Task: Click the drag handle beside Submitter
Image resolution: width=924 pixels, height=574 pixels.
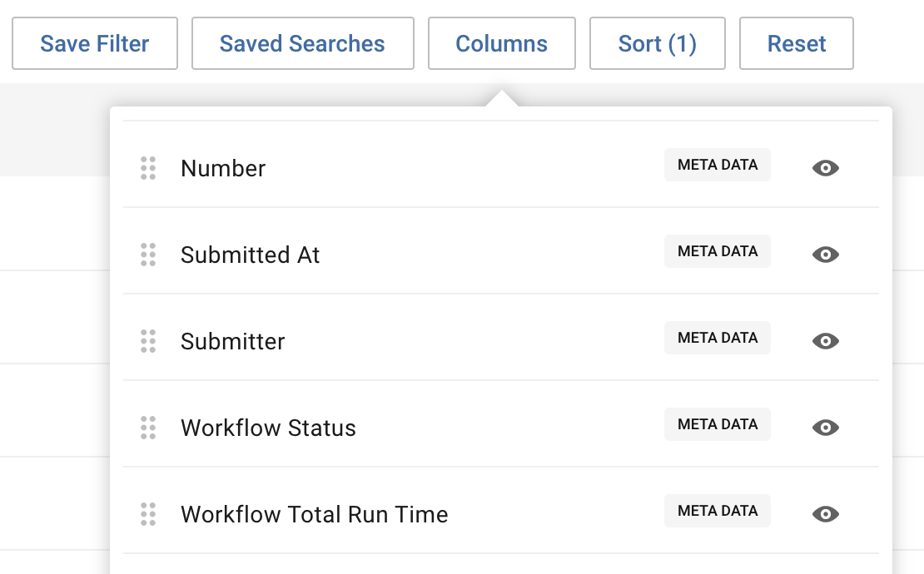Action: pos(148,341)
